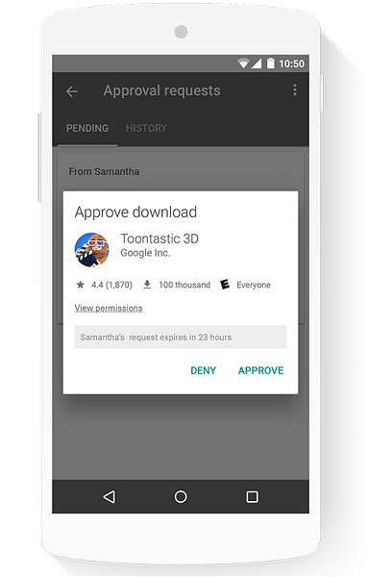Tap the download count icon
The image size is (392, 577).
(x=147, y=285)
